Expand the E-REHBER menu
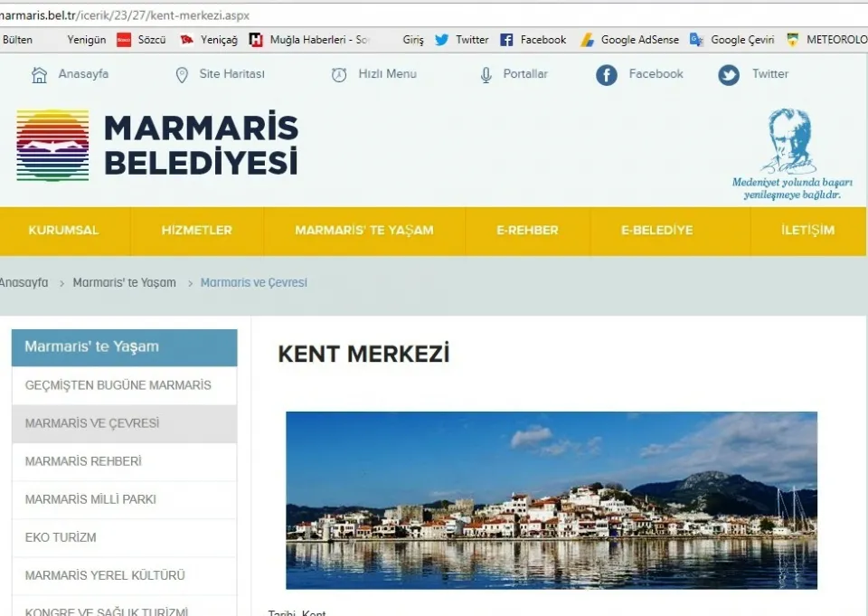This screenshot has width=868, height=616. [527, 231]
